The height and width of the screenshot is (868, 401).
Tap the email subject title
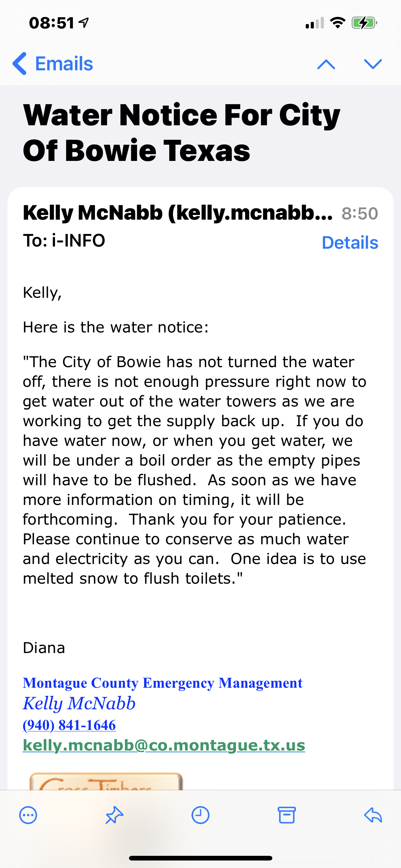pyautogui.click(x=182, y=132)
